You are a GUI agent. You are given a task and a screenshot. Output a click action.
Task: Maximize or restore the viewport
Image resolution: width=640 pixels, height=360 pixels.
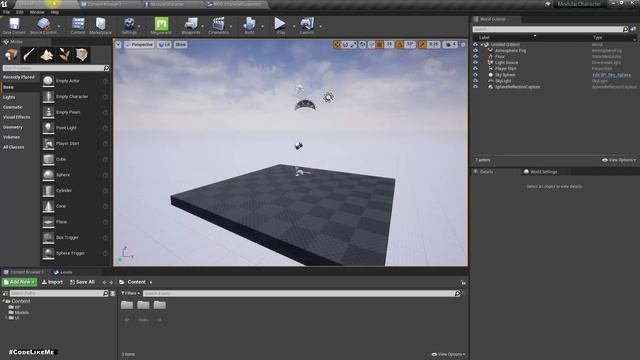coord(463,44)
